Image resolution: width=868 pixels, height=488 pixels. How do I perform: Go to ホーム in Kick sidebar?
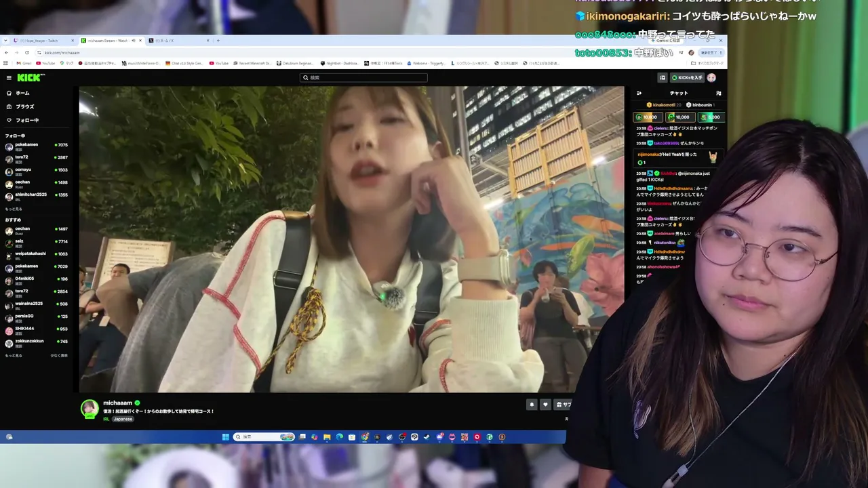(x=18, y=93)
